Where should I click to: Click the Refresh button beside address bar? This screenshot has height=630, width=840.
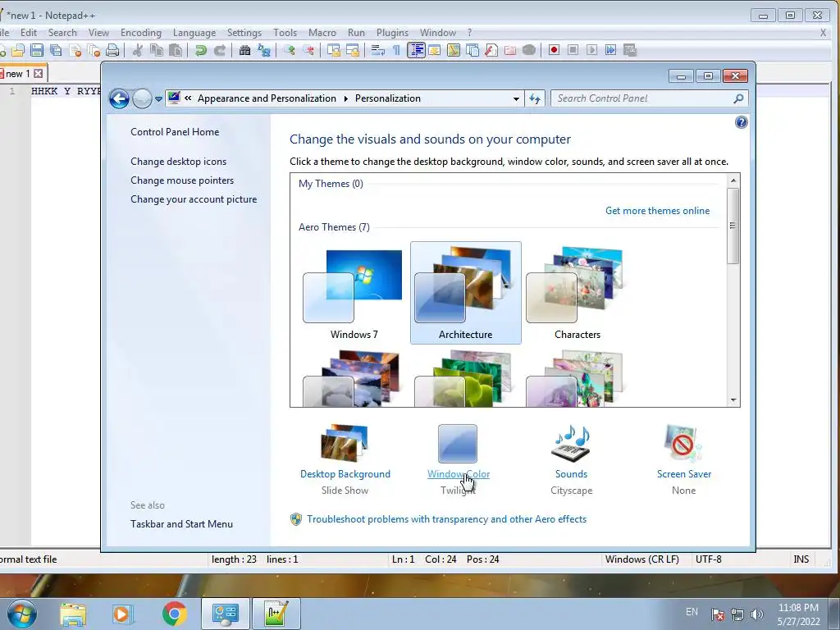coord(535,98)
